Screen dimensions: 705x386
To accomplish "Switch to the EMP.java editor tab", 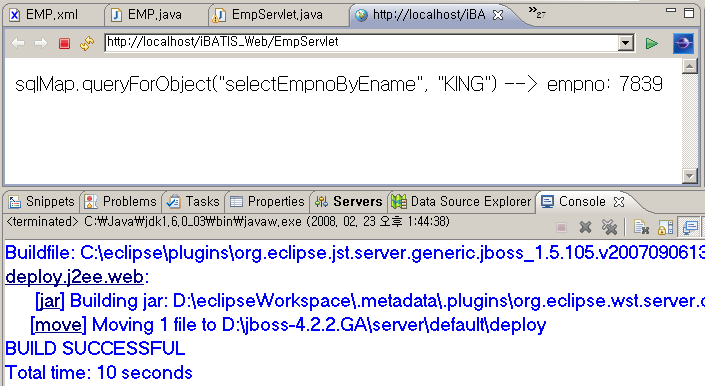I will [147, 15].
